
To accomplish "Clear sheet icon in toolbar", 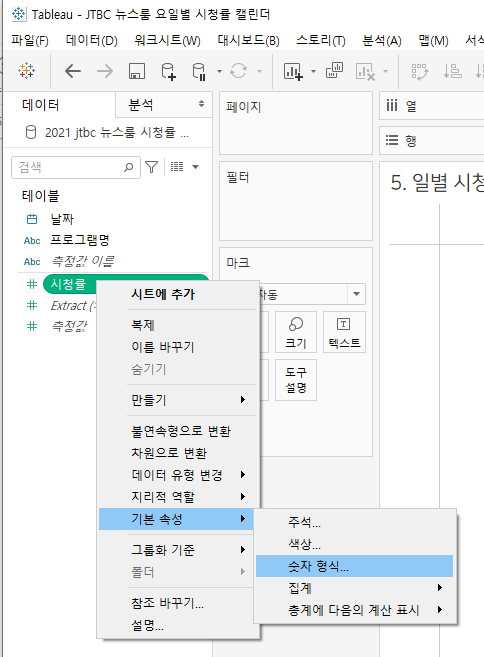I will pos(365,71).
